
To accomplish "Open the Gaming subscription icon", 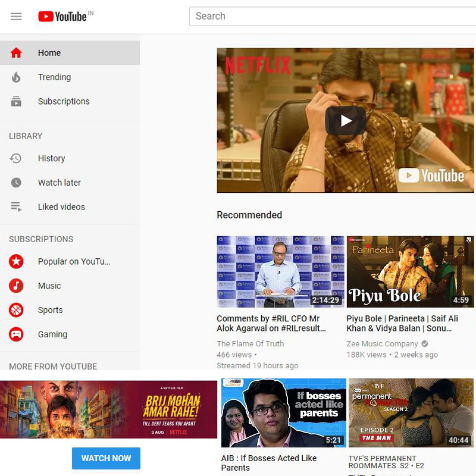I will coord(17,334).
